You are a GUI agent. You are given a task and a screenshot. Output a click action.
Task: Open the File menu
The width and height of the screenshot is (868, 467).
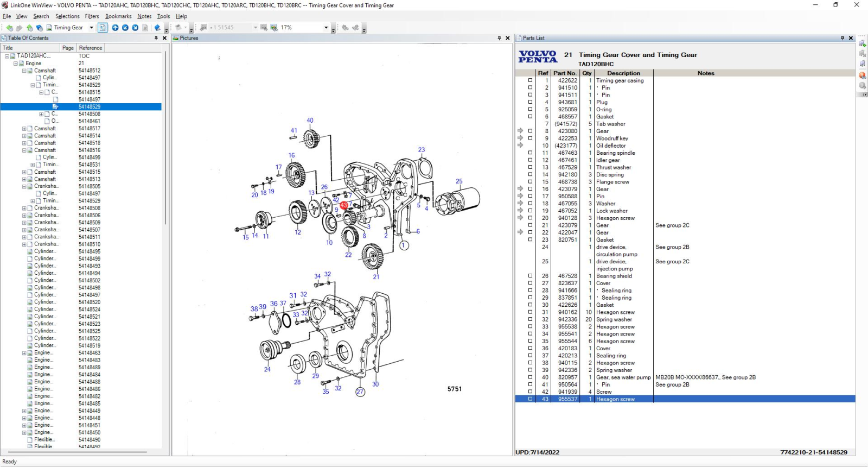tap(7, 16)
